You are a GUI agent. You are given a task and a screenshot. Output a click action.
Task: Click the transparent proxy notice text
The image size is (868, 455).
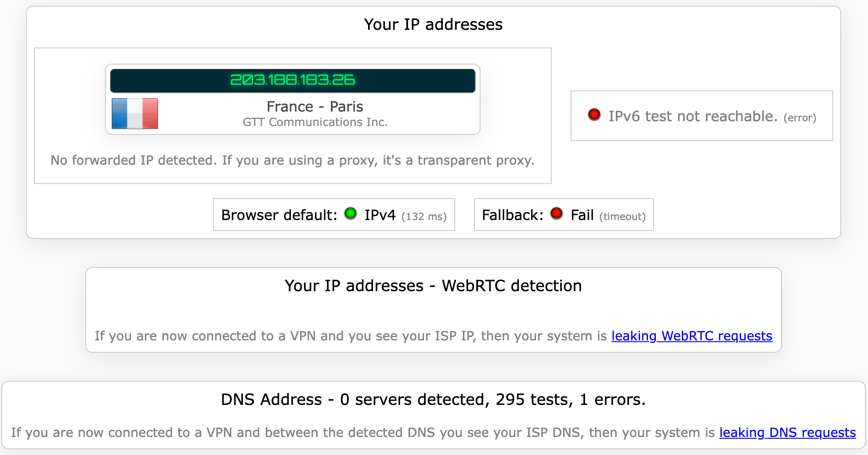[292, 160]
